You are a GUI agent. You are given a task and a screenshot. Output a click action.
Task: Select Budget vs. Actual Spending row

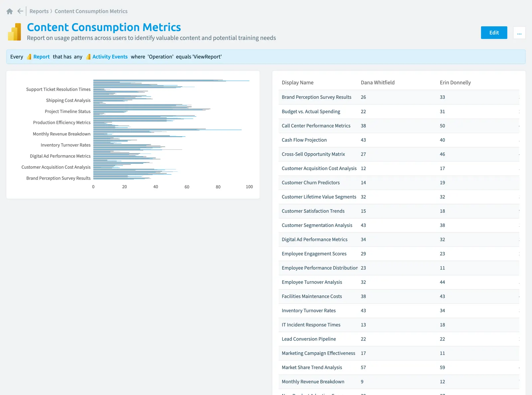[399, 112]
